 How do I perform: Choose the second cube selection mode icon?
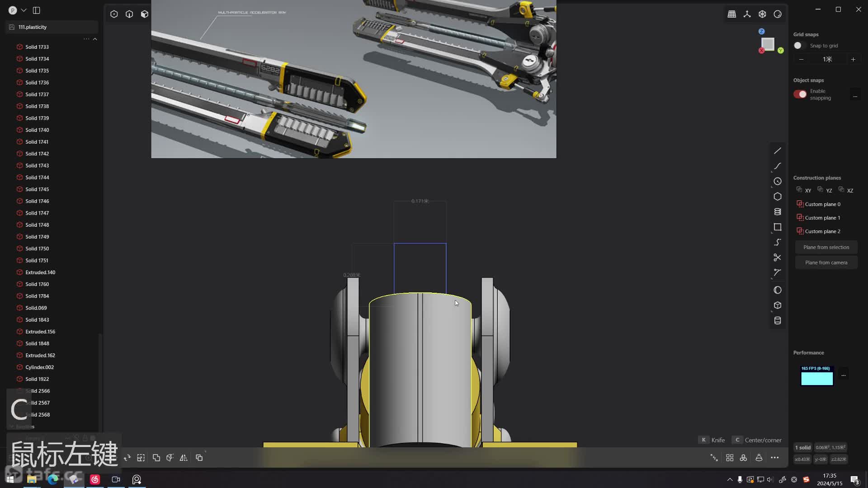click(129, 14)
